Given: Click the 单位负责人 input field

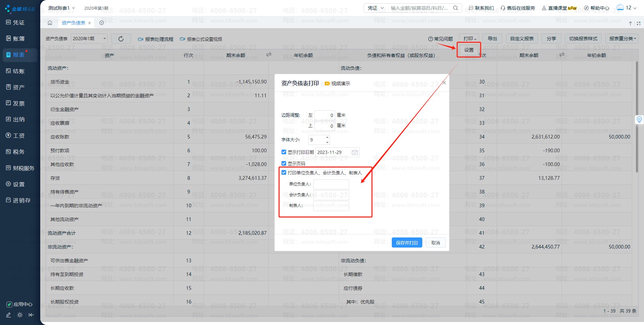Looking at the screenshot, I should 331,184.
